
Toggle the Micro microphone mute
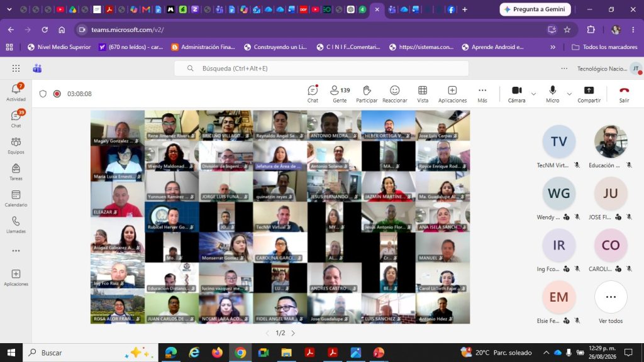coord(552,94)
